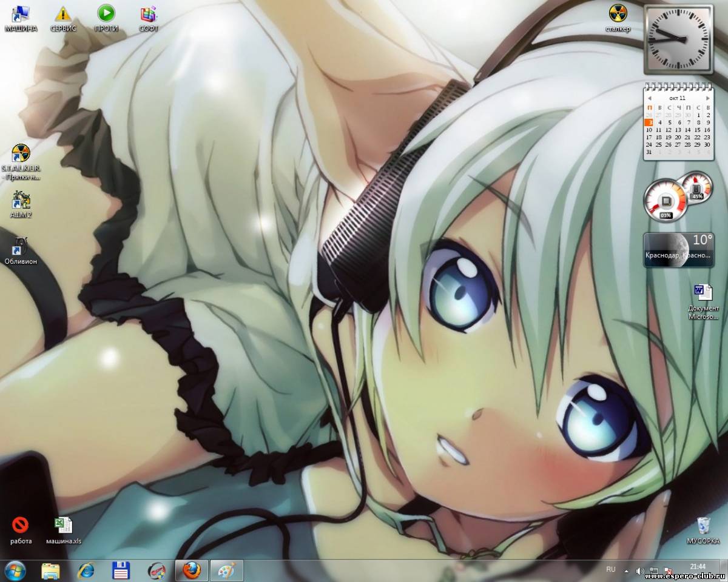This screenshot has width=728, height=582.
Task: Select the ПРОГИ green play desktop icon
Action: pos(106,18)
